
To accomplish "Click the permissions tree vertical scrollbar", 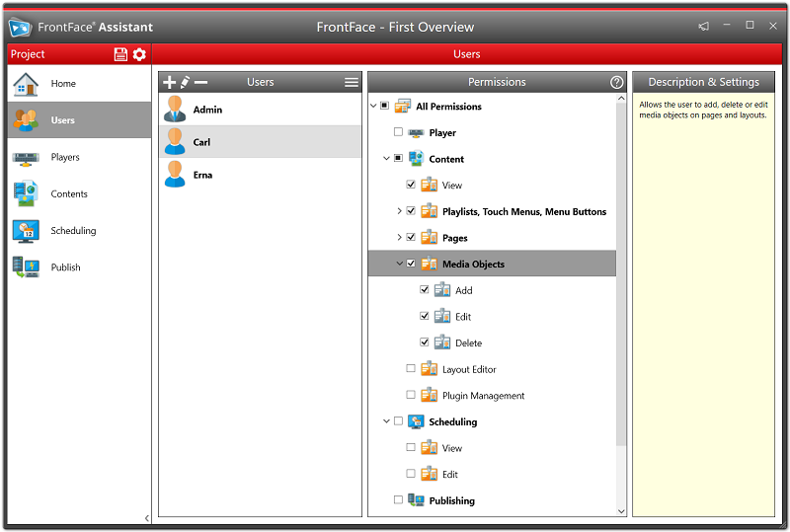I will click(x=621, y=296).
